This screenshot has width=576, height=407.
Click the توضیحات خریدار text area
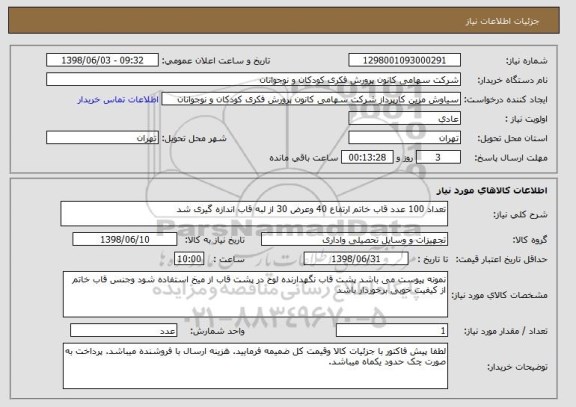pos(255,366)
